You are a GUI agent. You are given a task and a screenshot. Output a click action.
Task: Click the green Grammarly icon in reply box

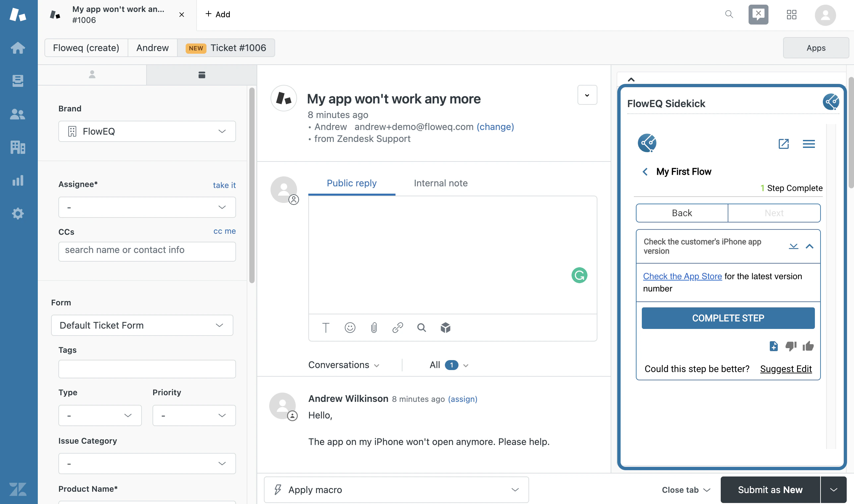(x=579, y=275)
